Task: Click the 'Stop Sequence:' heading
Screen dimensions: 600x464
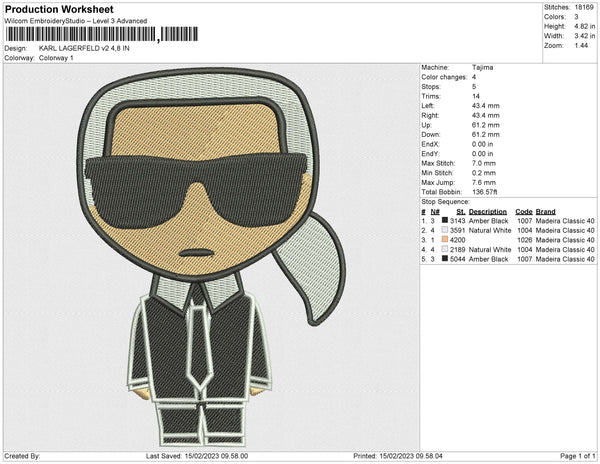Action: coord(445,202)
